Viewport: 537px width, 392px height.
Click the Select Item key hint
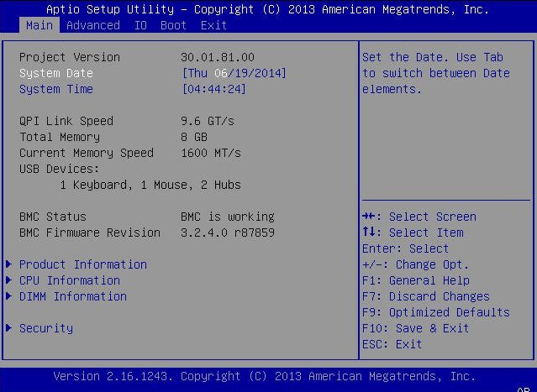[x=413, y=233]
